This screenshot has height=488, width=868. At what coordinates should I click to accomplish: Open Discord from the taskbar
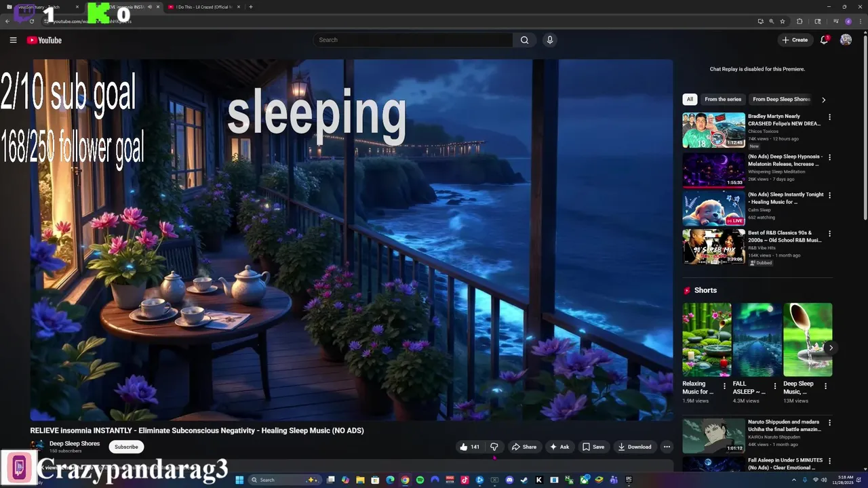509,480
